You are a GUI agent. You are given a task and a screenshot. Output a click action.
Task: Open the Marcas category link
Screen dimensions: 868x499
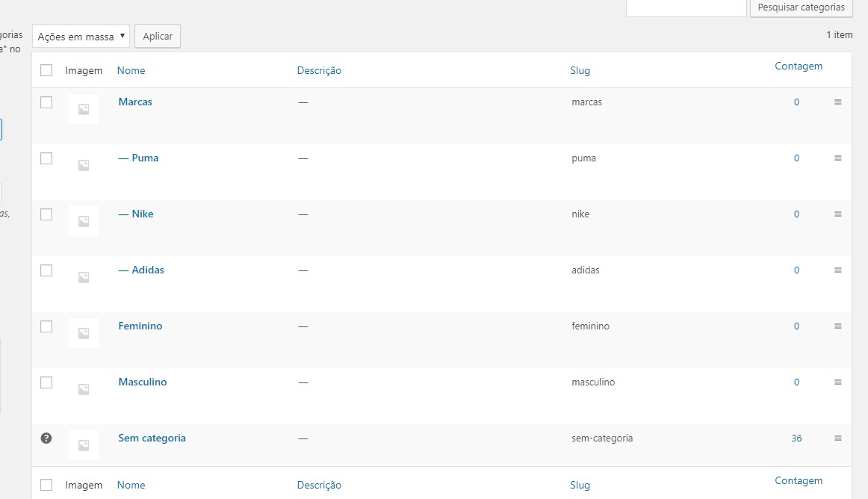(x=135, y=102)
